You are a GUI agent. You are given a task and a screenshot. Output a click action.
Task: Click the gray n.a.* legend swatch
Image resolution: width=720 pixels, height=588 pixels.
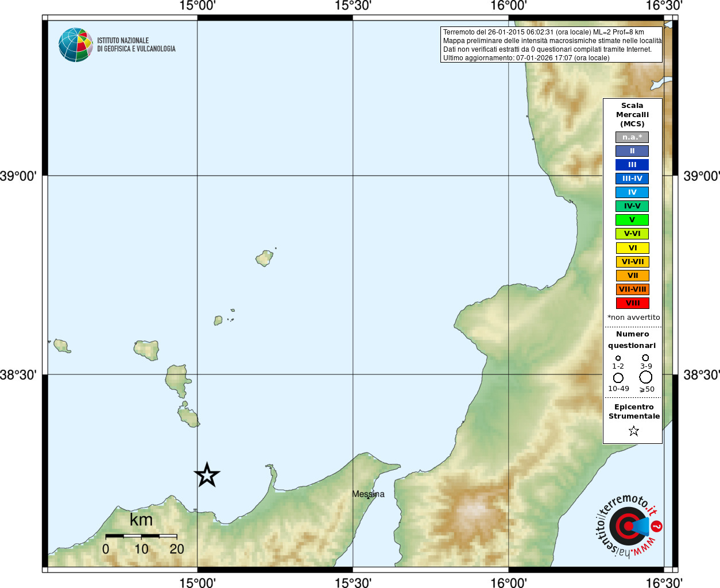click(632, 137)
